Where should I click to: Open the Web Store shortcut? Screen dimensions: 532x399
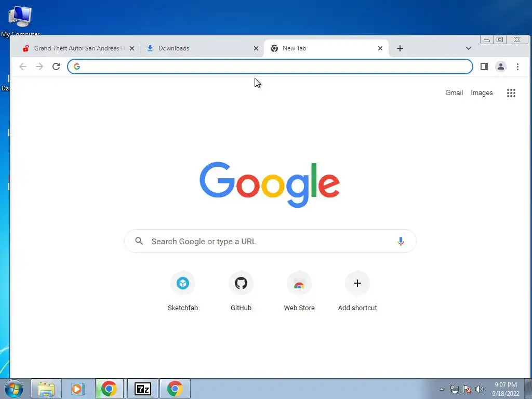299,291
